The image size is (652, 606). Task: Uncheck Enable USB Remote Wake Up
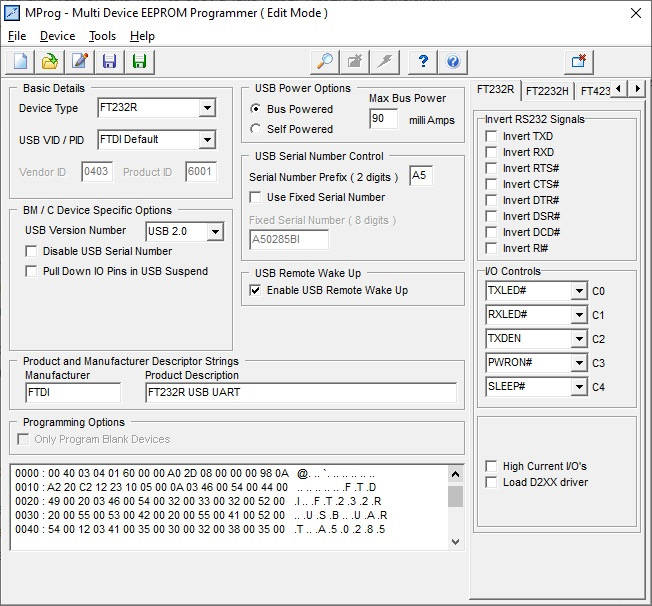pos(255,290)
